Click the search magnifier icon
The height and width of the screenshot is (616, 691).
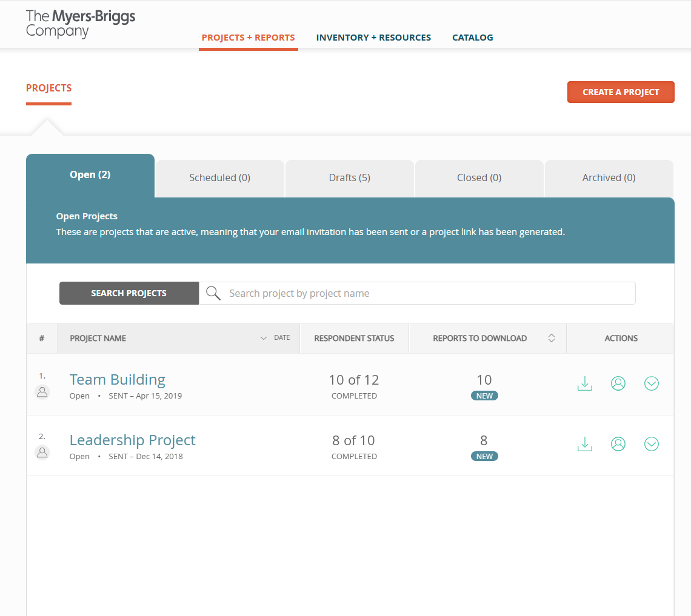[213, 293]
